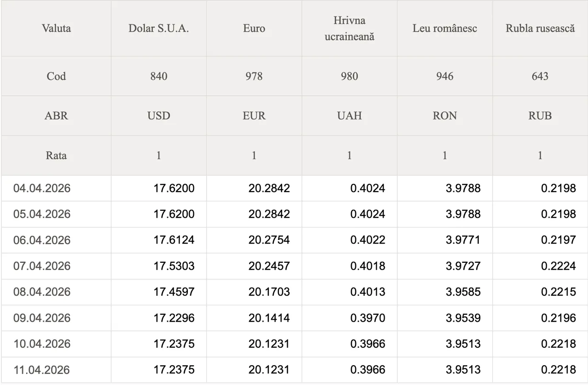The image size is (588, 385).
Task: Click the USD abbreviation cell
Action: tap(158, 116)
